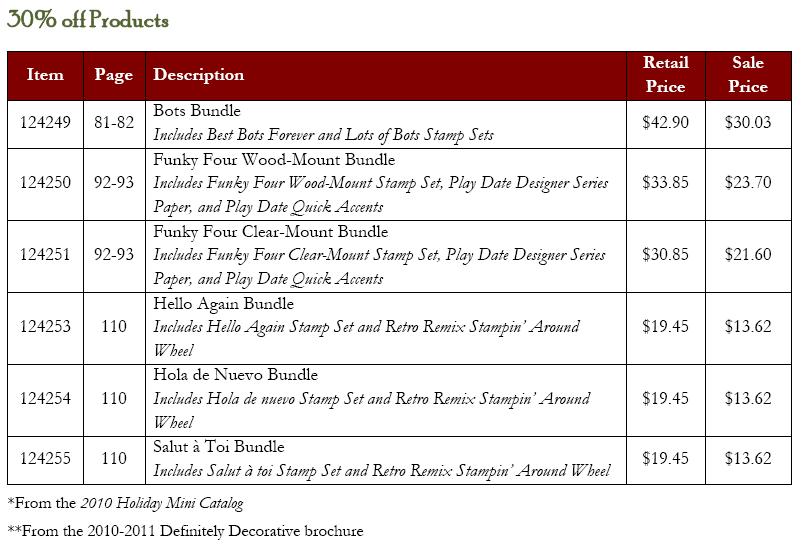Select item number 124249
The height and width of the screenshot is (545, 804).
pos(46,123)
